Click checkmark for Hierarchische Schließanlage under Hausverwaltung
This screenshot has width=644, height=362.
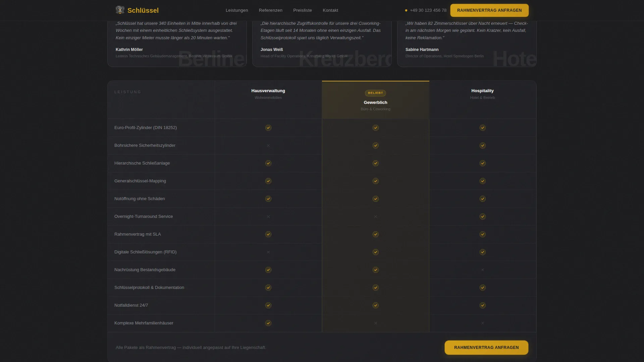268,163
